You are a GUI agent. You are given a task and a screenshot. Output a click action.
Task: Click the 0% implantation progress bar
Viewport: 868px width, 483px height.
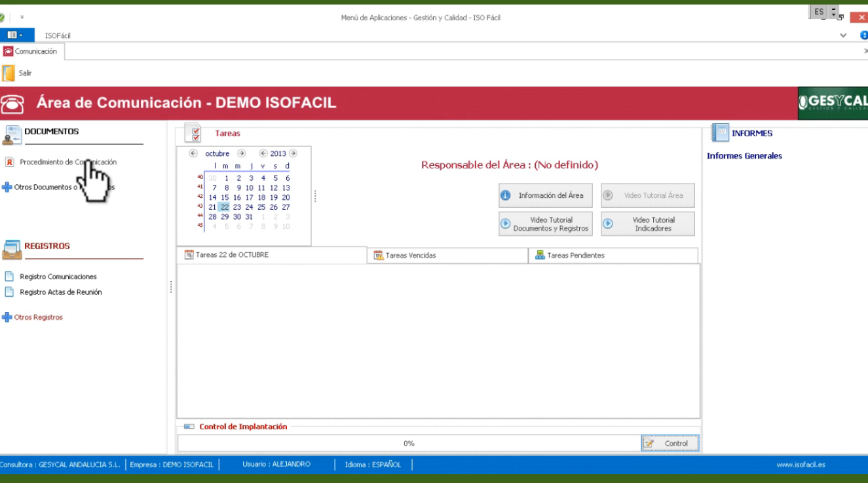tap(409, 444)
